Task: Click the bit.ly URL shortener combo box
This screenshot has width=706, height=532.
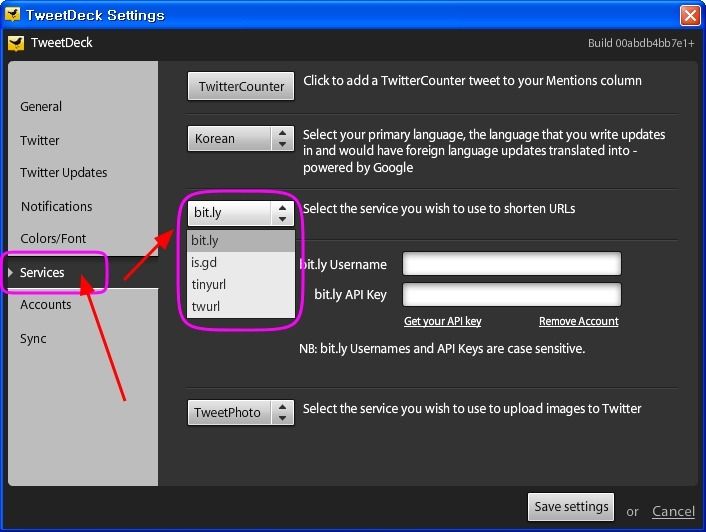Action: point(241,212)
